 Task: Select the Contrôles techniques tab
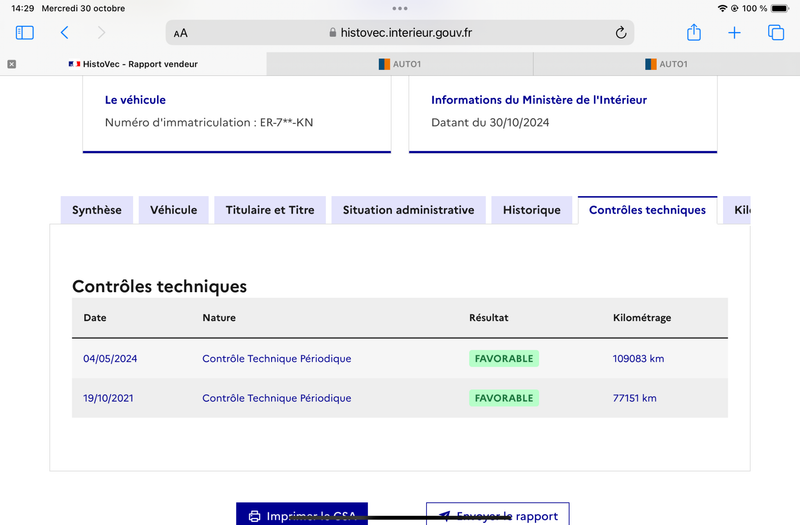[x=647, y=210]
